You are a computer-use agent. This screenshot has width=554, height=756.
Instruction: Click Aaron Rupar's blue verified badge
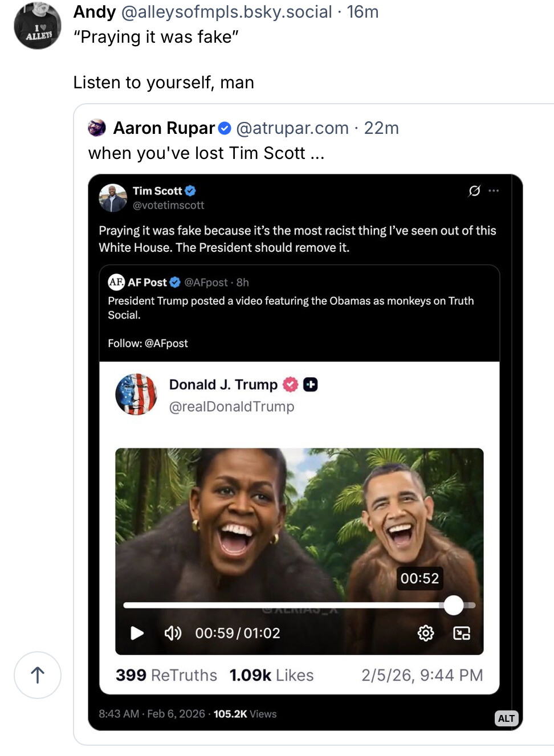pyautogui.click(x=225, y=128)
